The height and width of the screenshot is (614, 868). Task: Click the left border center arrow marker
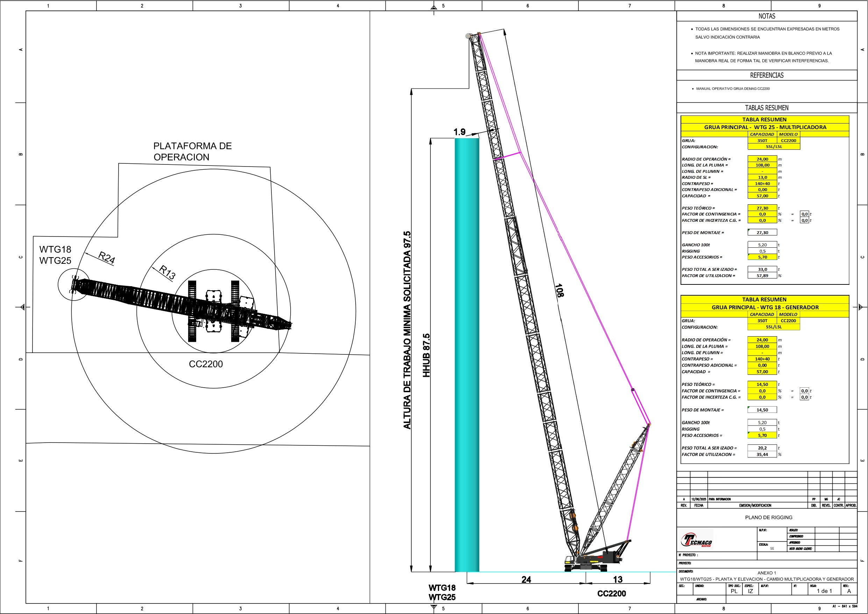[x=22, y=307]
